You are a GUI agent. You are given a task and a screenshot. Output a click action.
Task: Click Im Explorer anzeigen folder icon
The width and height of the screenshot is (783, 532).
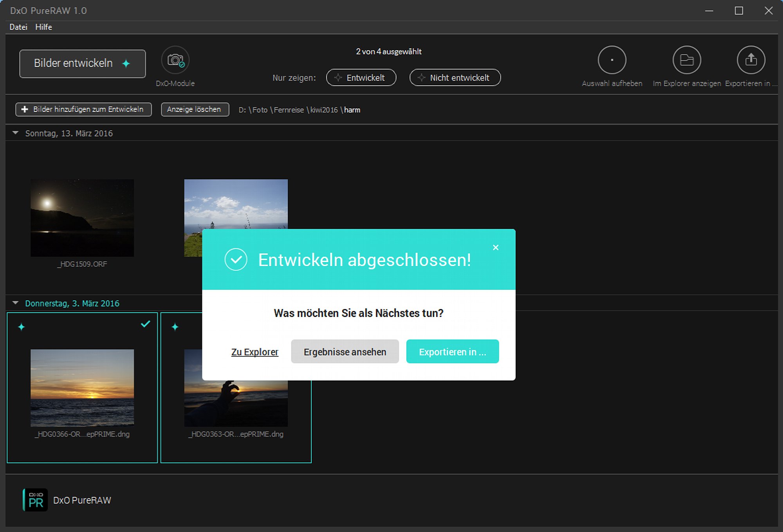(686, 60)
